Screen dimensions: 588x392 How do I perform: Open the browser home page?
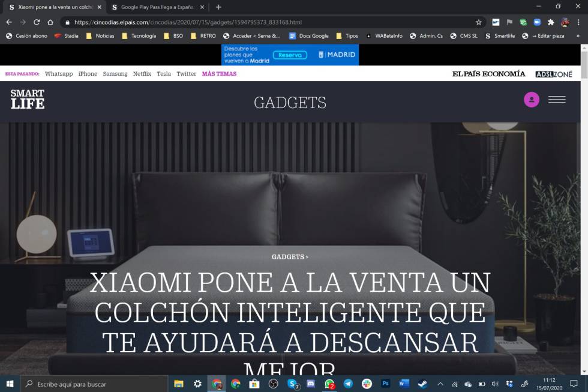[x=50, y=22]
